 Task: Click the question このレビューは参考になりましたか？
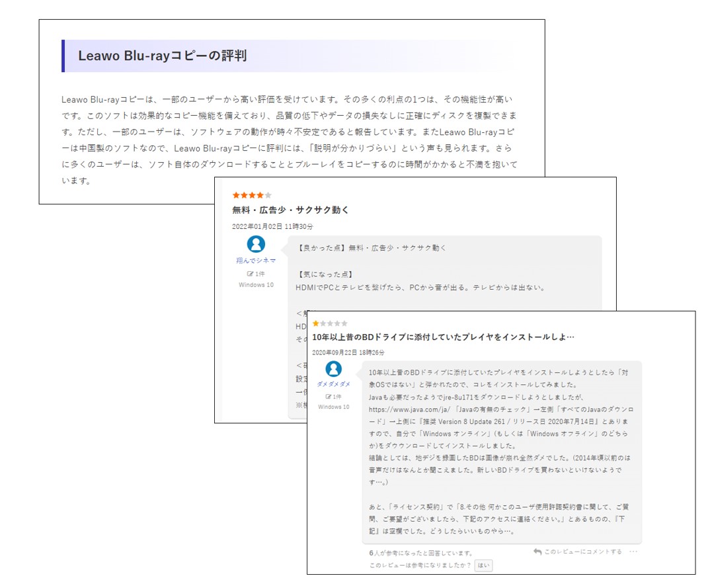click(420, 566)
